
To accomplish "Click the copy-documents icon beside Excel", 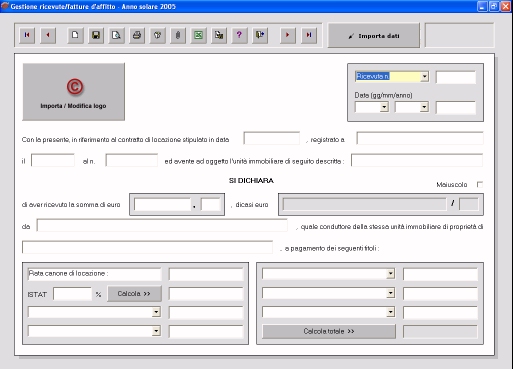I will coord(219,35).
